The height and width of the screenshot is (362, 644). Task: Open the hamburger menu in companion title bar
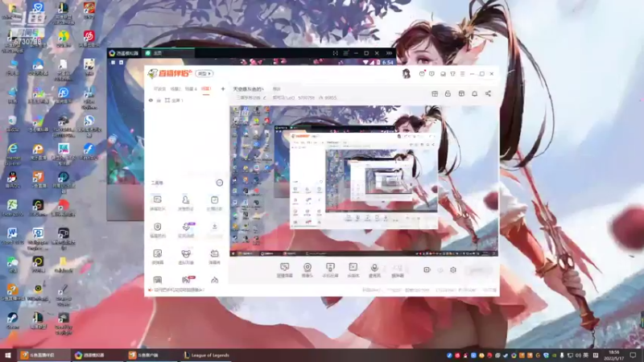462,74
